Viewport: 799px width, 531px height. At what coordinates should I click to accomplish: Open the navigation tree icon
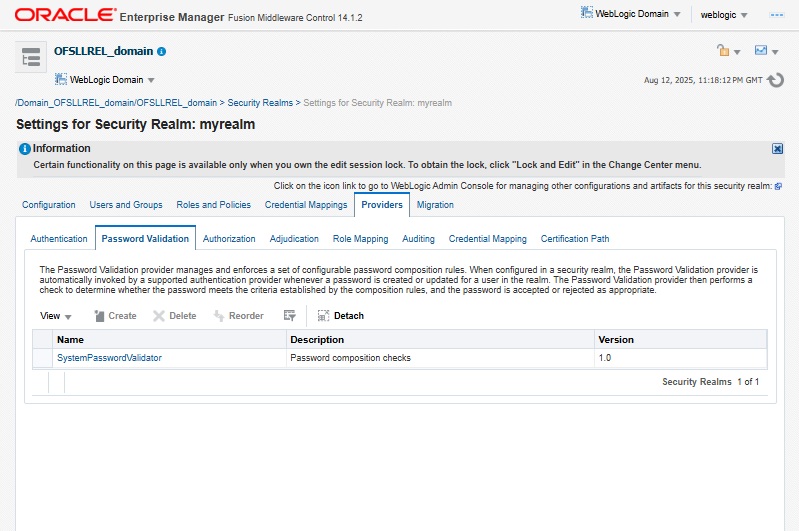click(31, 57)
